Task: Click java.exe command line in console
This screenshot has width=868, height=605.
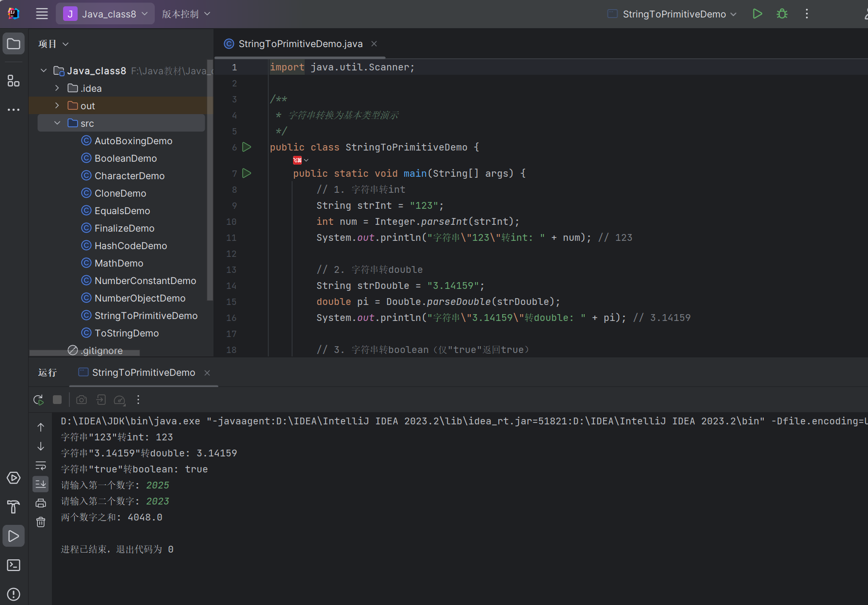Action: pos(464,421)
